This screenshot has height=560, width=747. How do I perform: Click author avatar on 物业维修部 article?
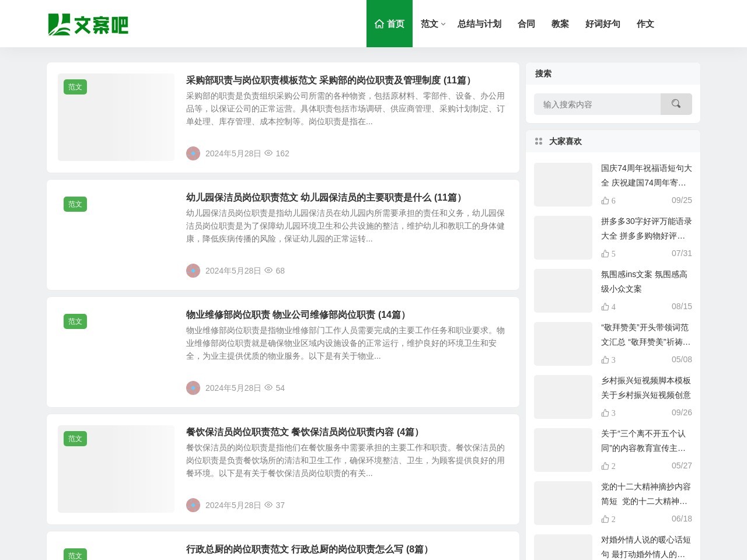pos(193,388)
